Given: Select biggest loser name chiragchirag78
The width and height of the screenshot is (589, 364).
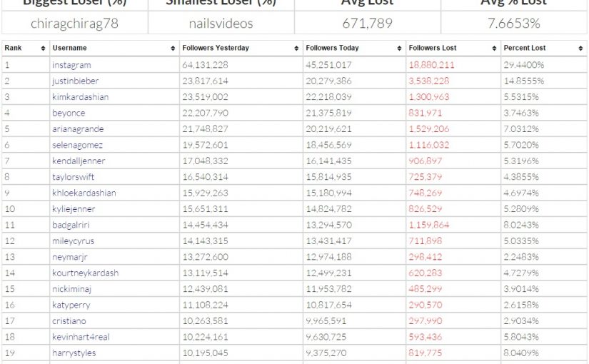Looking at the screenshot, I should click(74, 24).
